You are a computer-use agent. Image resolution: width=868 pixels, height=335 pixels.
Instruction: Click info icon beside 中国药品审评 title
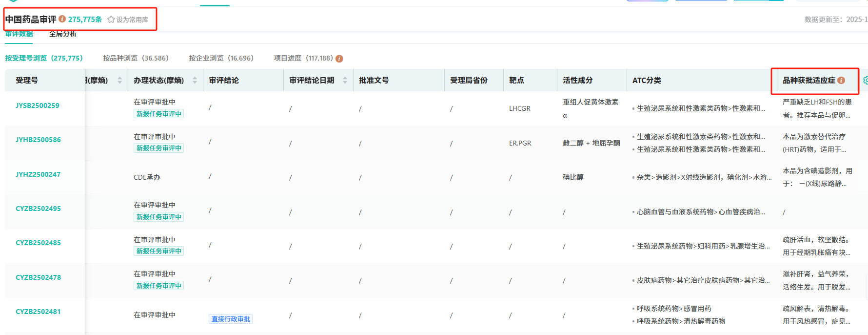(x=62, y=19)
